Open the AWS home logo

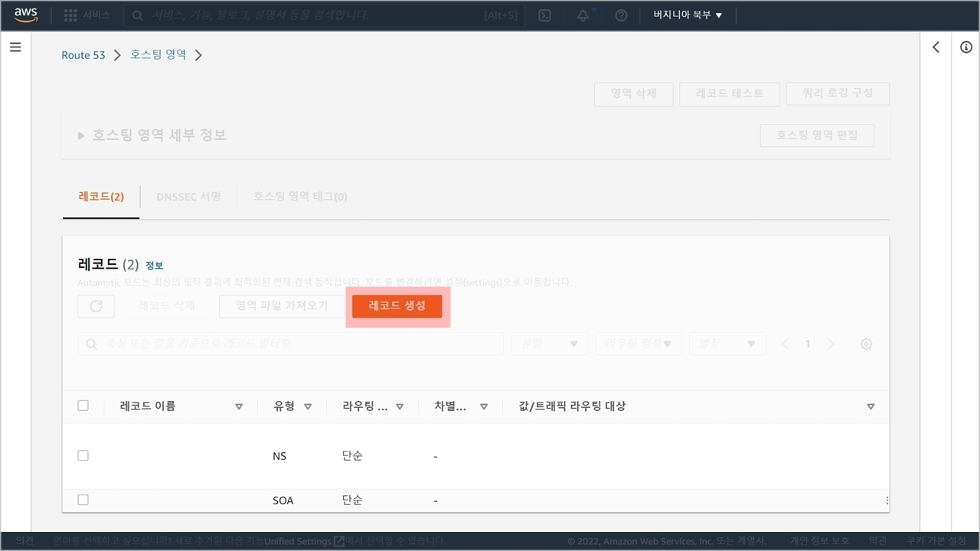(25, 15)
